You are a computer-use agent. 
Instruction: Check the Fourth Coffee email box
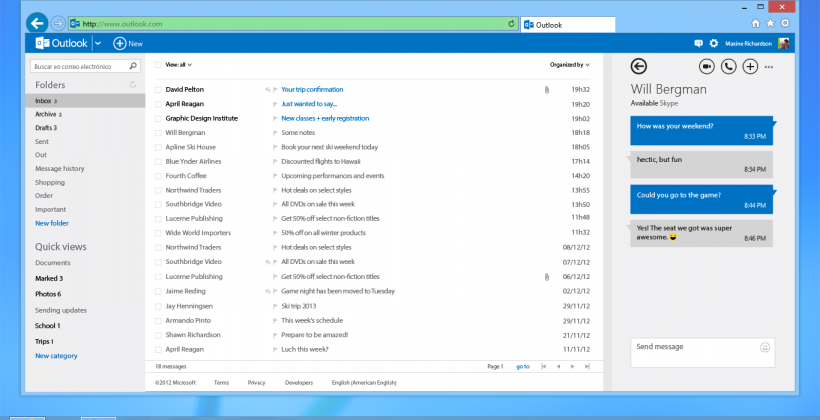click(158, 176)
